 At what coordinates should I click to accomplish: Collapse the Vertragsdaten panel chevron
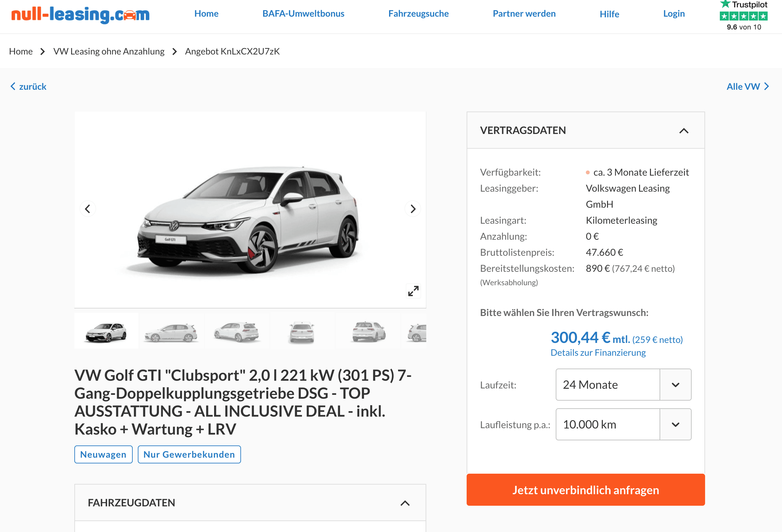(684, 130)
